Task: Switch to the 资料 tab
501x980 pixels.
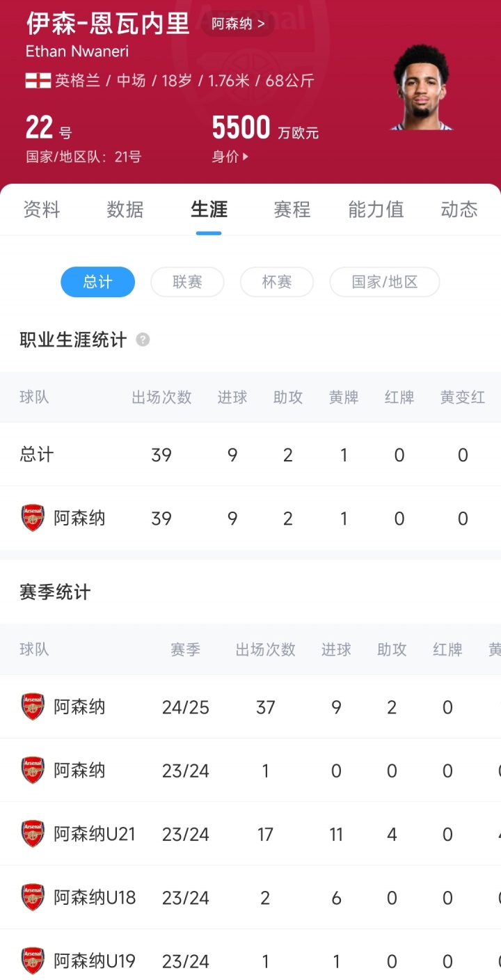Action: click(x=42, y=210)
